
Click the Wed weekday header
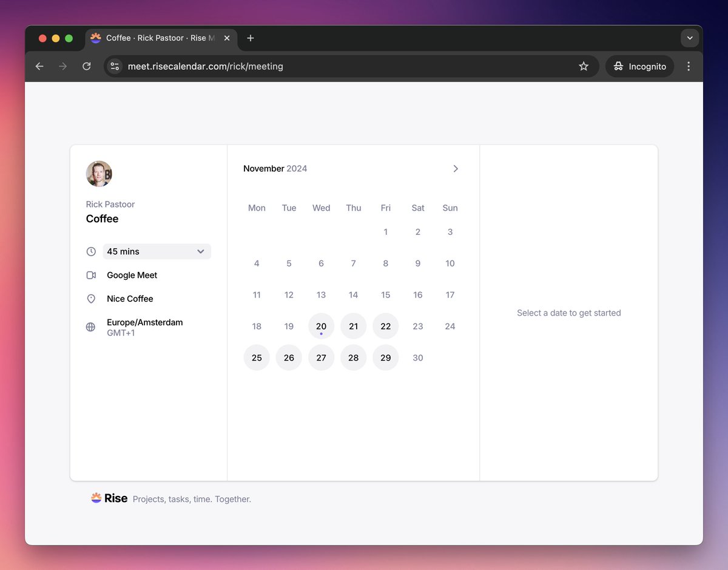point(321,208)
